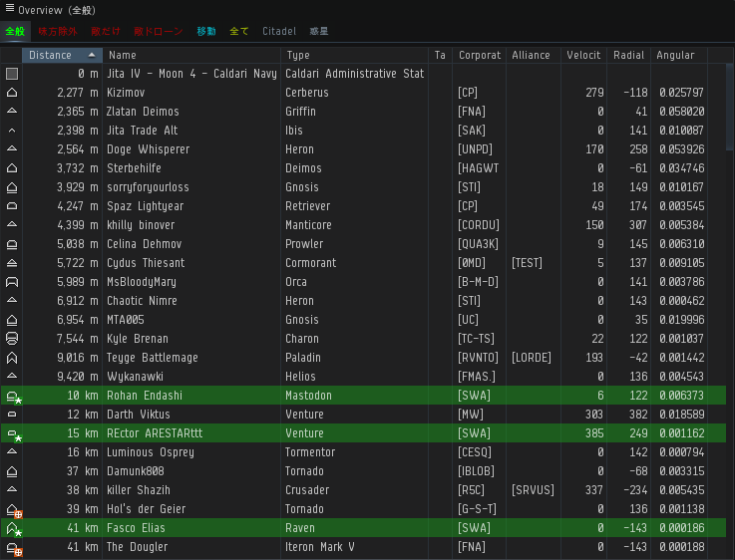Viewport: 735px width, 560px height.
Task: Select the fleet-starred icon for Rohan Endashi
Action: (x=13, y=396)
